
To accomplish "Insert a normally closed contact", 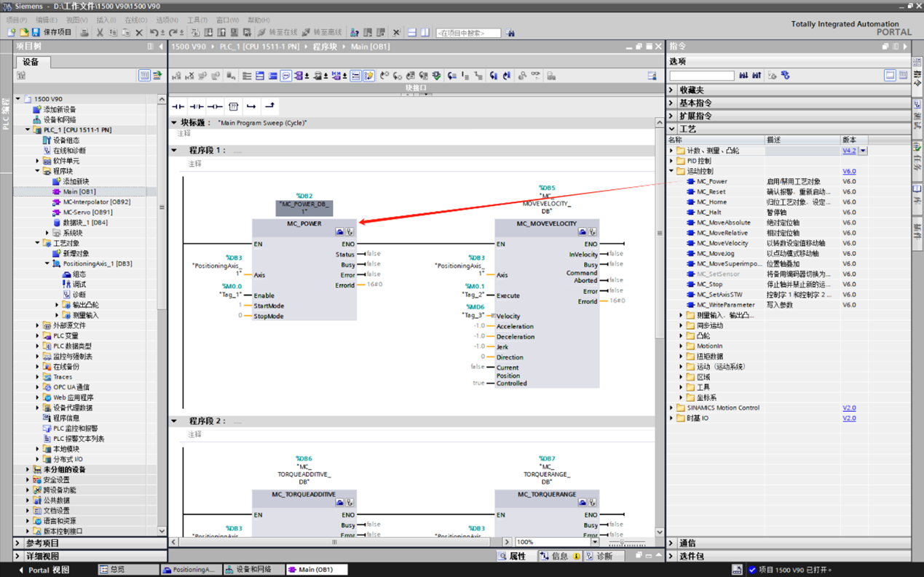I will coord(197,106).
